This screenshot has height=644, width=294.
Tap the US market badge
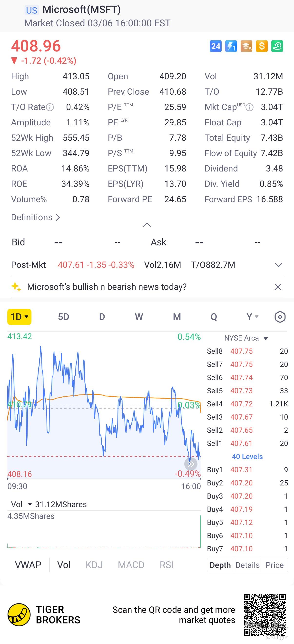point(32,10)
